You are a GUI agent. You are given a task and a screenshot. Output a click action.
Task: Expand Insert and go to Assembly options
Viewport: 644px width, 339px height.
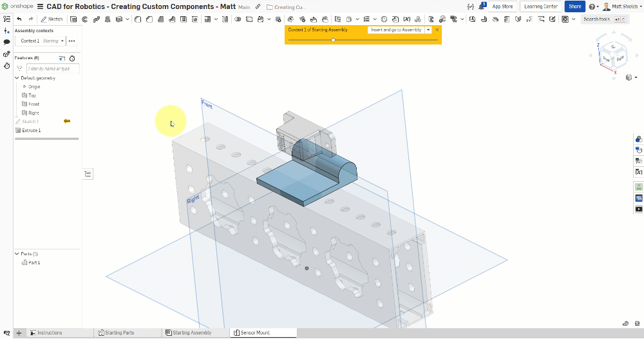428,30
